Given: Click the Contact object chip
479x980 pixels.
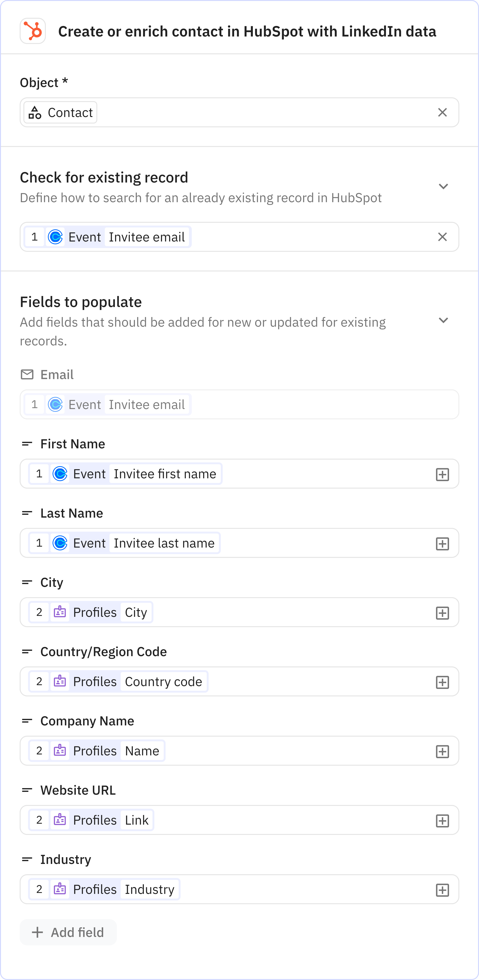Looking at the screenshot, I should [60, 113].
